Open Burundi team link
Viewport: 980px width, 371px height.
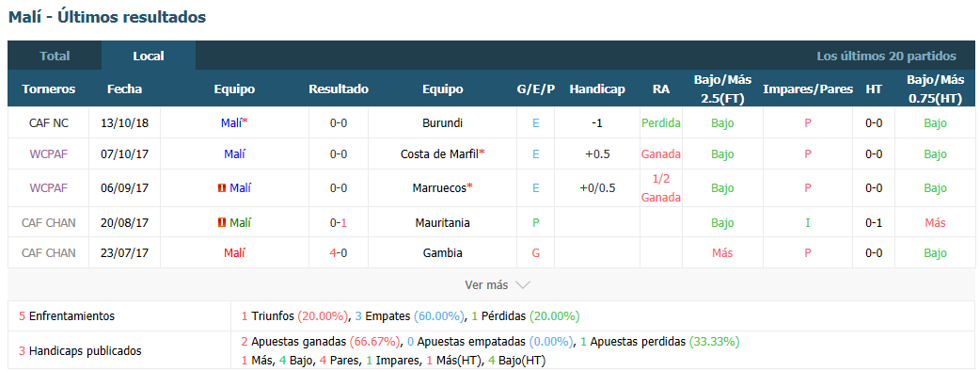tap(442, 123)
